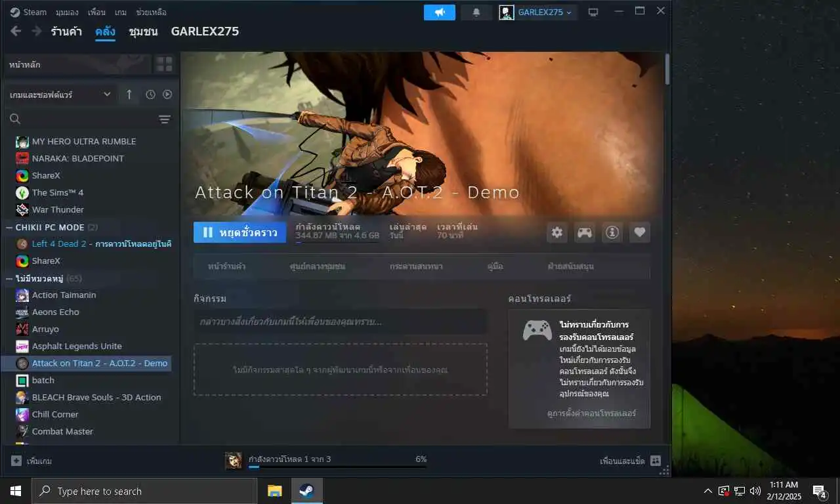840x504 pixels.
Task: Open File Explorer from taskbar
Action: 274,491
